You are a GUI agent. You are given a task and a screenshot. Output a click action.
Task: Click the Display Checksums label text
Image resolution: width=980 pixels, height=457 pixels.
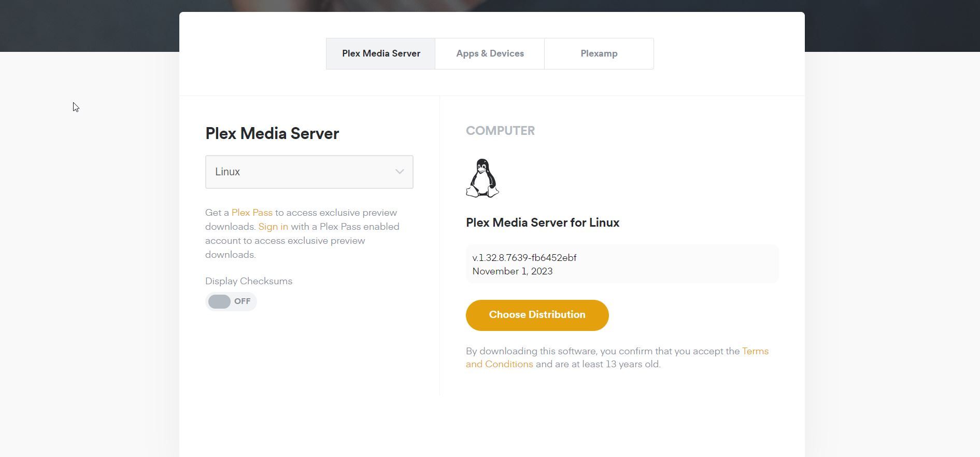(x=248, y=281)
